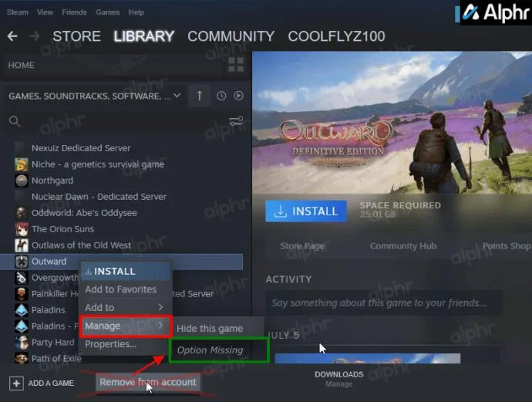Click the ready-to-play filter icon
The height and width of the screenshot is (402, 532).
coord(238,96)
